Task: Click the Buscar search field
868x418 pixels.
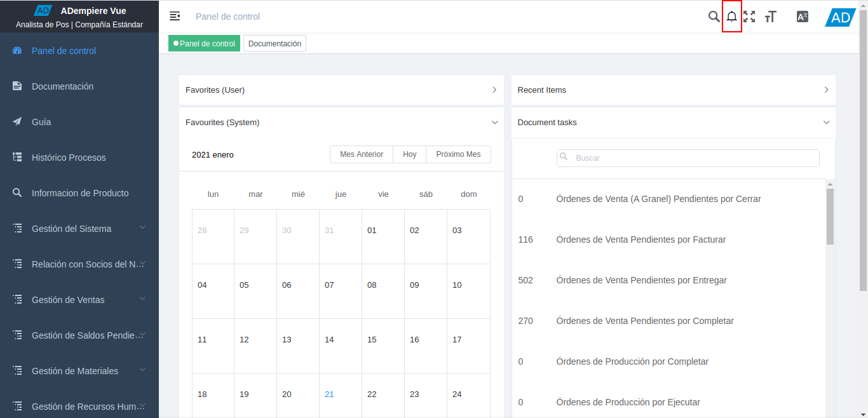Action: point(688,158)
